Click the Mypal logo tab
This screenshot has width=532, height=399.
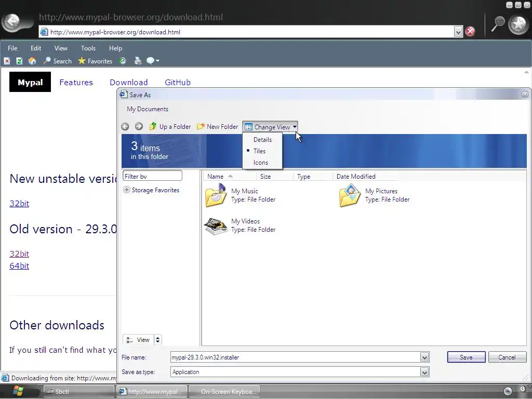tap(30, 82)
